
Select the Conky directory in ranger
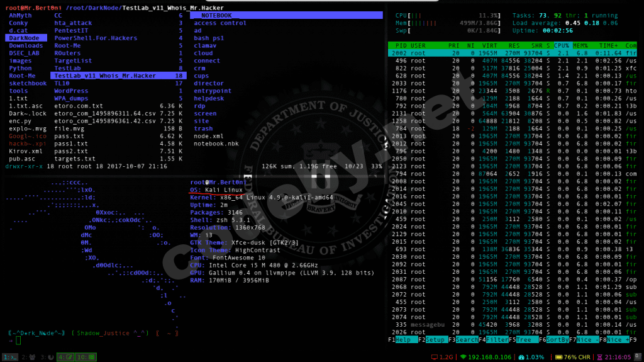(18, 23)
